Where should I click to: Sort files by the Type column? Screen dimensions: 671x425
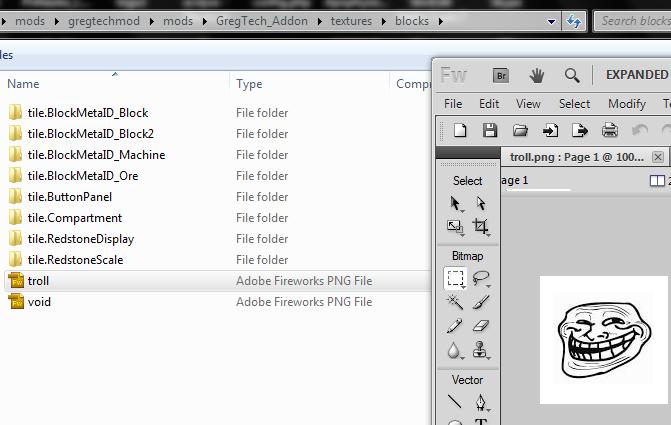click(x=250, y=84)
